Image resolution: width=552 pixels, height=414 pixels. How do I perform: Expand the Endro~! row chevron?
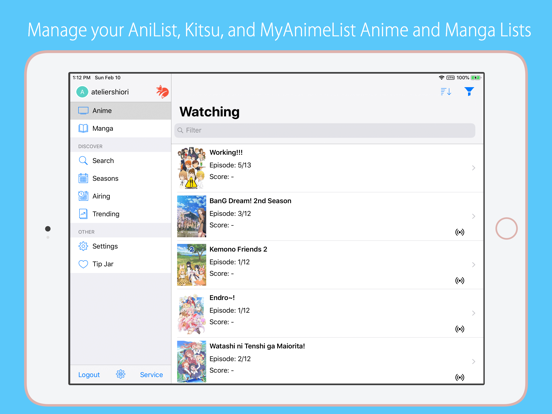click(x=473, y=313)
